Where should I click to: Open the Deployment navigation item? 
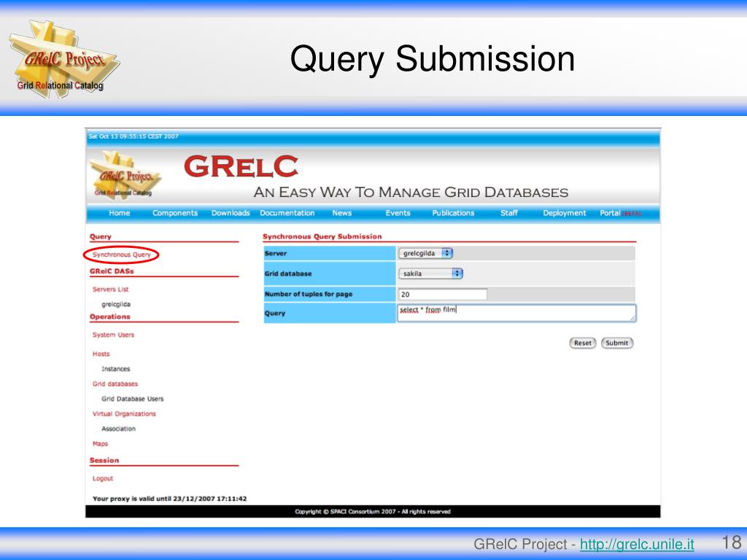click(x=565, y=213)
